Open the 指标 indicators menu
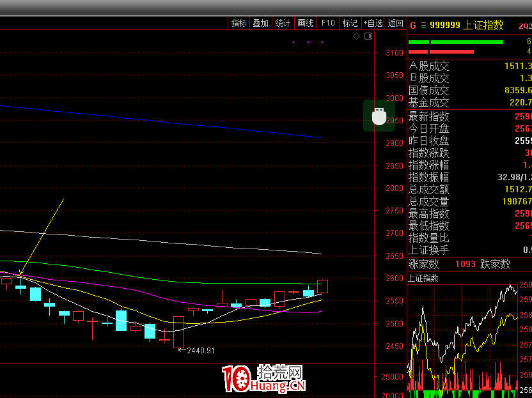 point(239,23)
